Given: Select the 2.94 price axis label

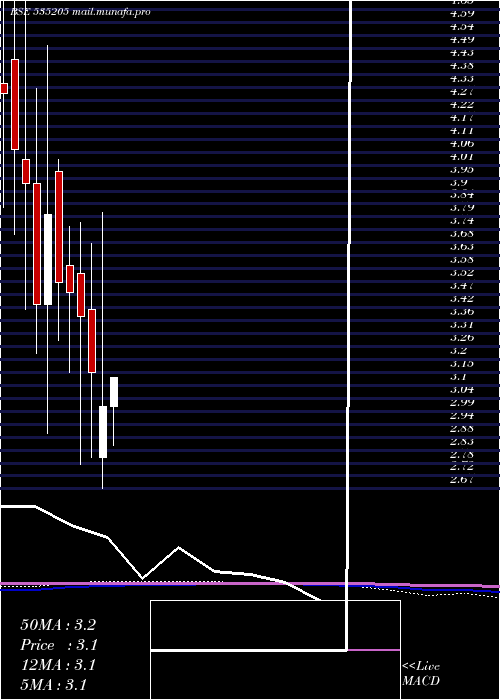Looking at the screenshot, I should tap(462, 415).
